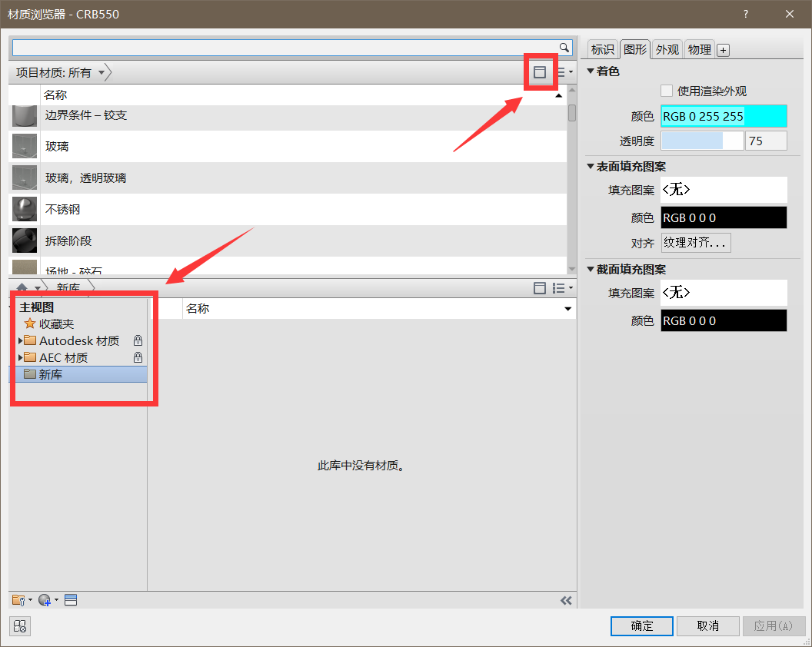Screen dimensions: 812x647
Task: Select the 新库 library in tree
Action: (x=82, y=374)
